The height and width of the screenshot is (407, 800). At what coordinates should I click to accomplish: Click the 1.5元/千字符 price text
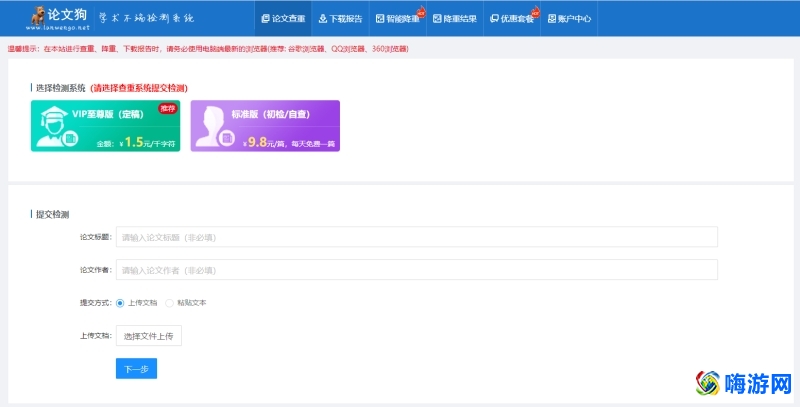[x=150, y=142]
